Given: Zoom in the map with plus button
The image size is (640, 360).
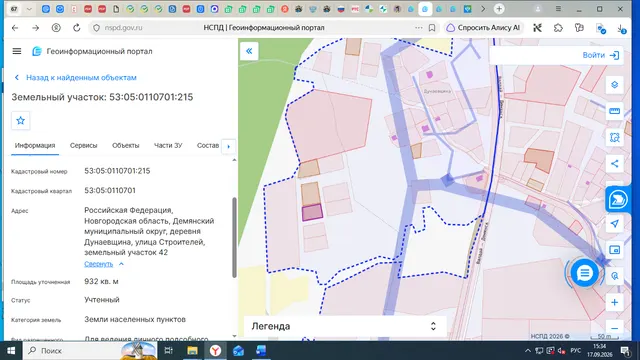Looking at the screenshot, I should (614, 302).
